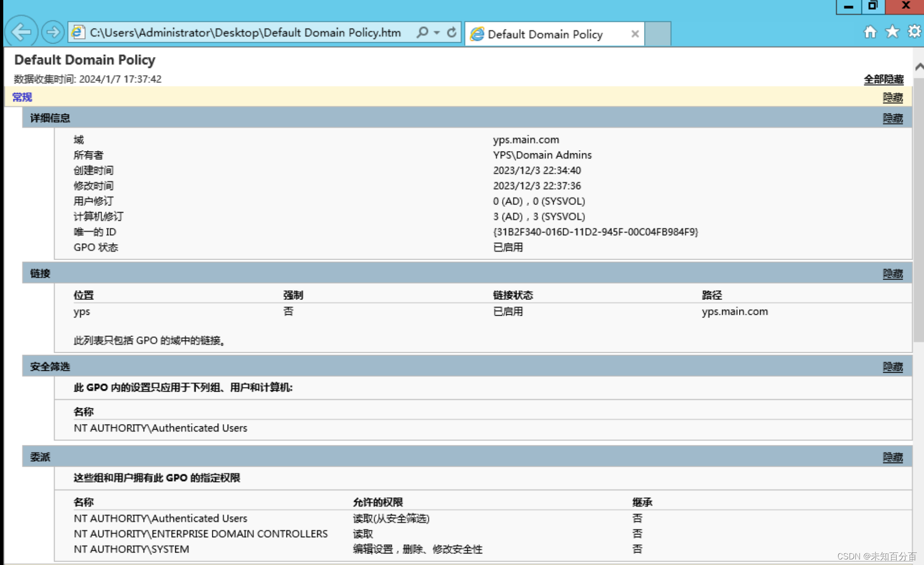Click the scroll-up arrow of the vertical scrollbar

tap(919, 67)
